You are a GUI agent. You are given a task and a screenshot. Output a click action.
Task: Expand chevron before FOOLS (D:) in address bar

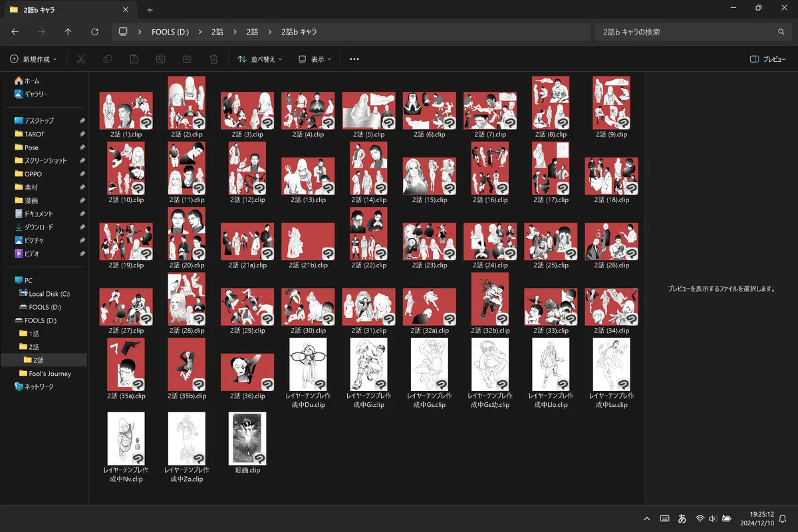[140, 32]
